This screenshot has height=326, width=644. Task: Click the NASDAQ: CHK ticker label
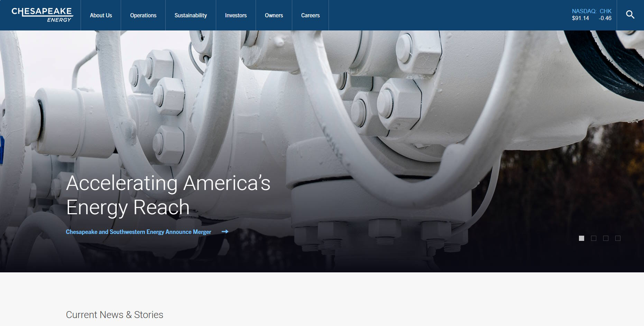[x=591, y=11]
